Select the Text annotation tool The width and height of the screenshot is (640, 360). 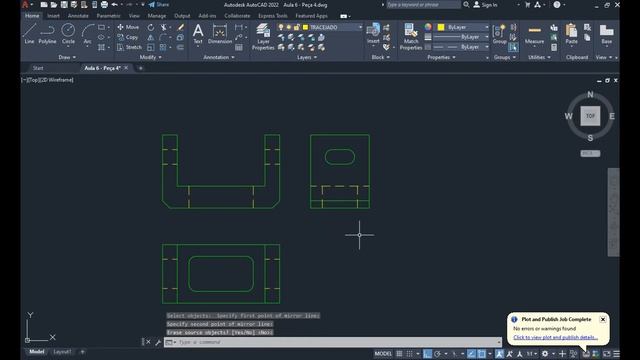click(x=198, y=34)
